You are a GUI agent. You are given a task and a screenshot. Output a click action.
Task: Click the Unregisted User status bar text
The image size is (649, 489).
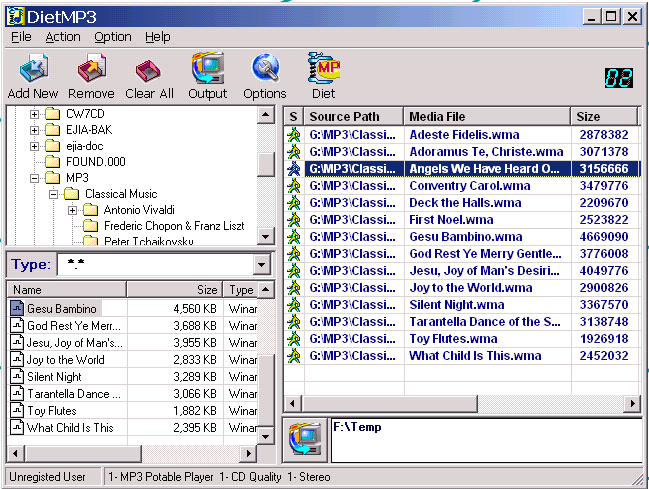(x=47, y=477)
